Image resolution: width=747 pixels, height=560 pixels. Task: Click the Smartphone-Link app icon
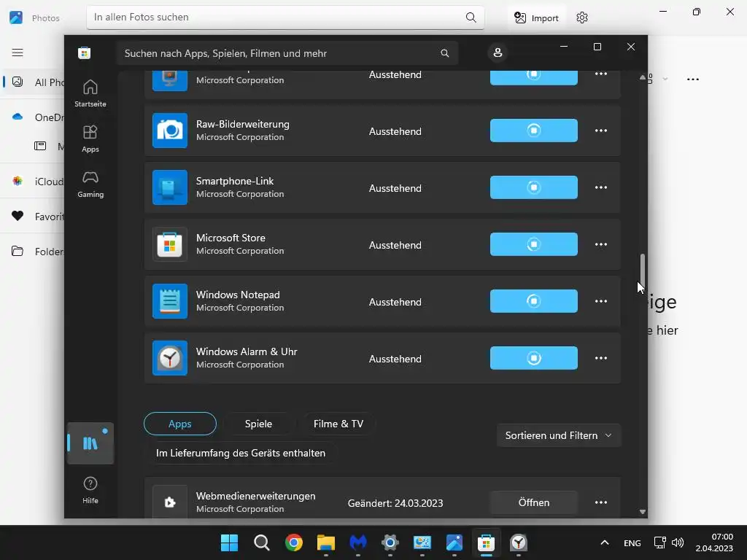tap(170, 187)
